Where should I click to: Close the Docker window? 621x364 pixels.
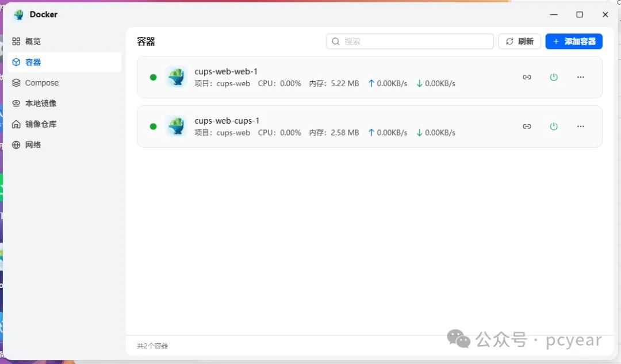(605, 14)
